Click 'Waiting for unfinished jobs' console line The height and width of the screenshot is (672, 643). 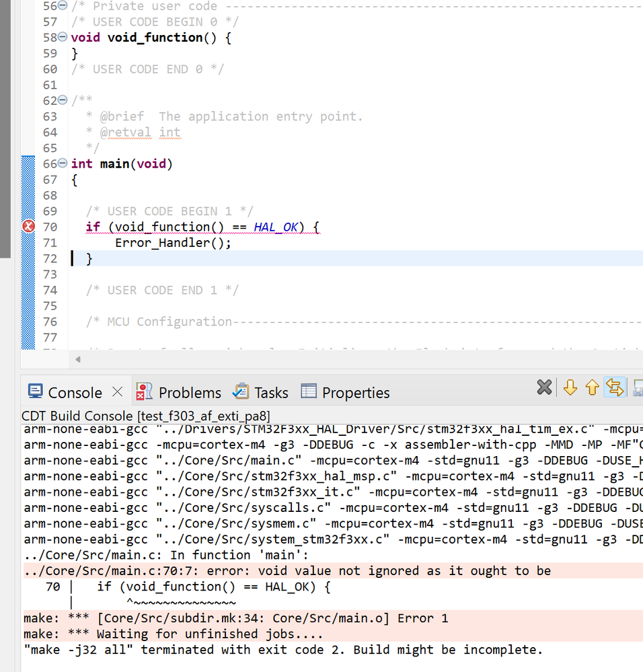[x=334, y=634]
